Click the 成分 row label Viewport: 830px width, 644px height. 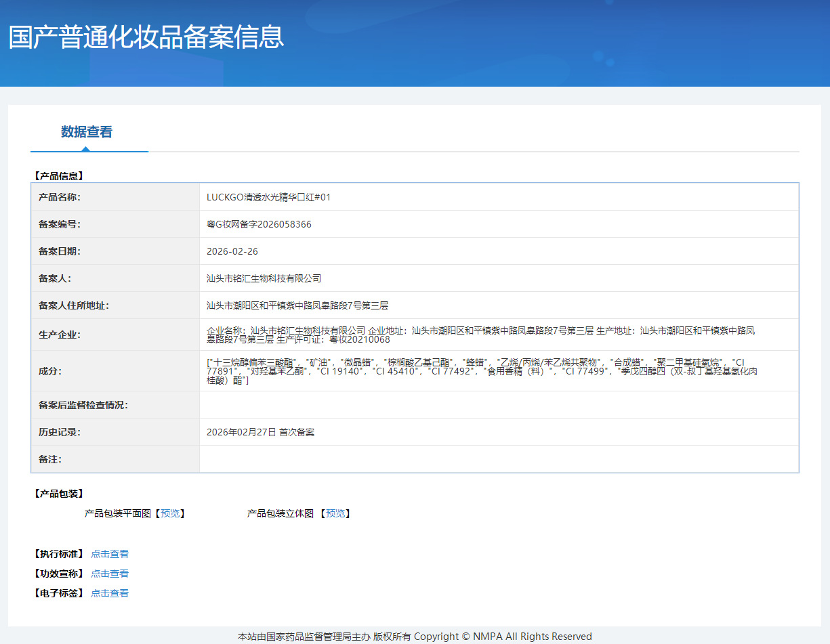(x=50, y=371)
